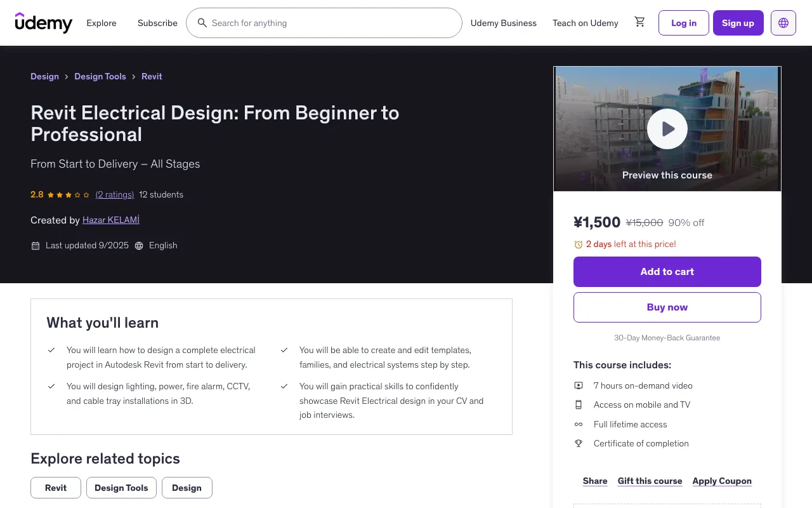
Task: Click the mobile access icon
Action: tap(578, 404)
